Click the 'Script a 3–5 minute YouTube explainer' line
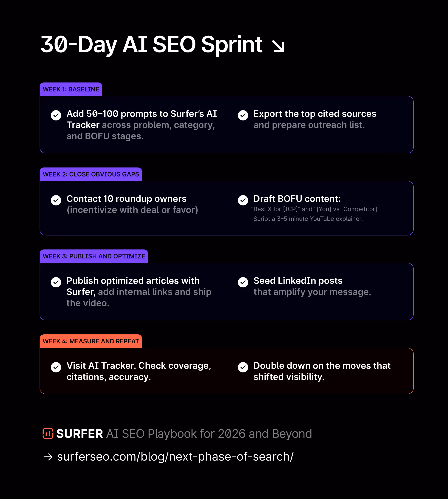The height and width of the screenshot is (499, 448). [308, 219]
